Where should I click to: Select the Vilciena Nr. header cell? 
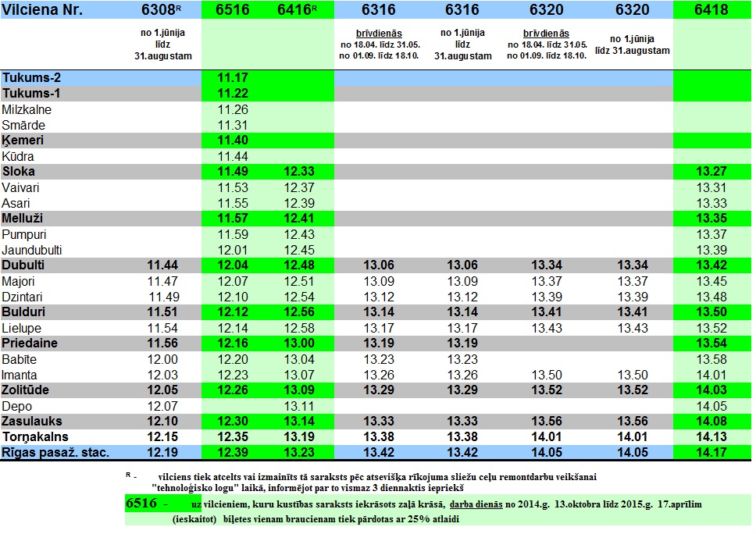point(44,11)
